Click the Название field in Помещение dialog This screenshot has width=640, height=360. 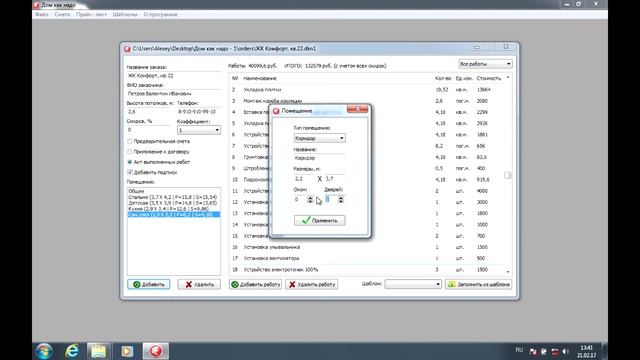[x=319, y=158]
